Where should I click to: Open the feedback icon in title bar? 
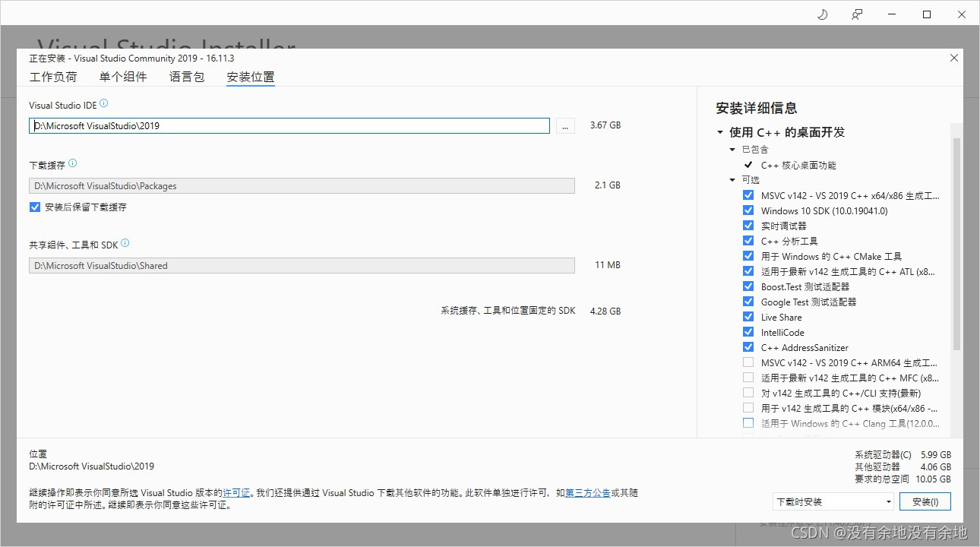coord(857,14)
